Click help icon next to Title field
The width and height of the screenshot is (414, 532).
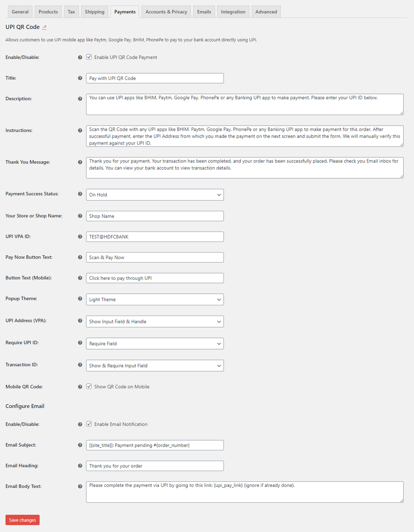coord(80,78)
